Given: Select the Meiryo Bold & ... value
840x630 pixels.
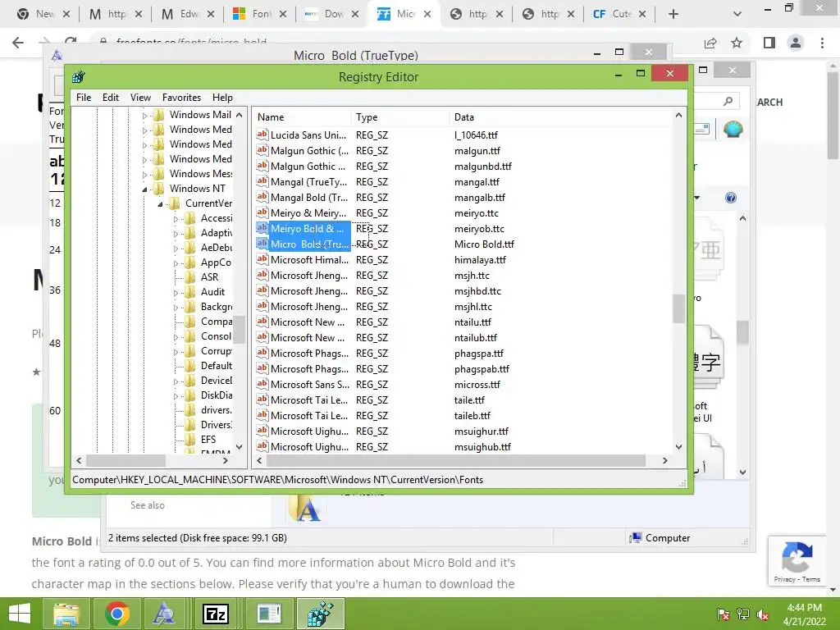Looking at the screenshot, I should (307, 228).
